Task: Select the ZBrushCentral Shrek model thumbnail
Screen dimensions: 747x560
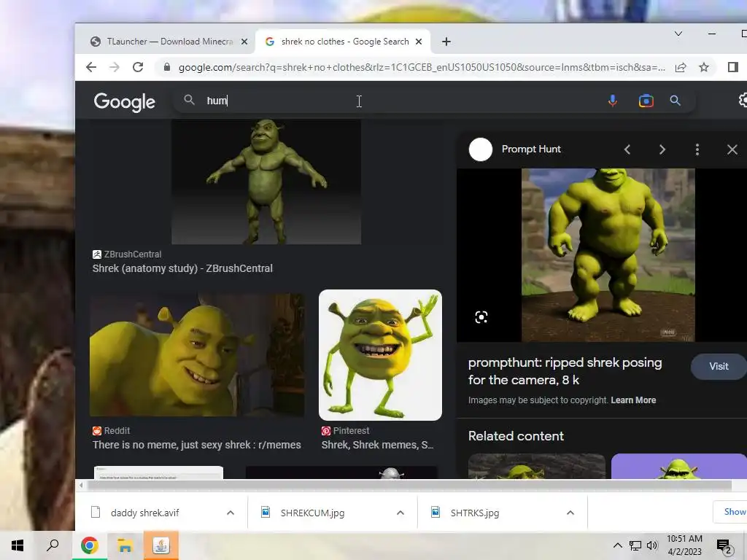Action: 266,182
